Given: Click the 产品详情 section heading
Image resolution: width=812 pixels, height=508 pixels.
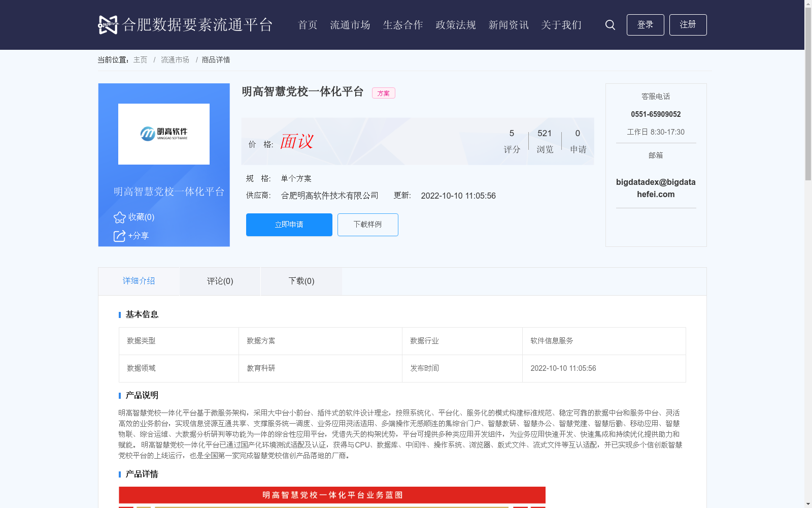Looking at the screenshot, I should [x=142, y=474].
